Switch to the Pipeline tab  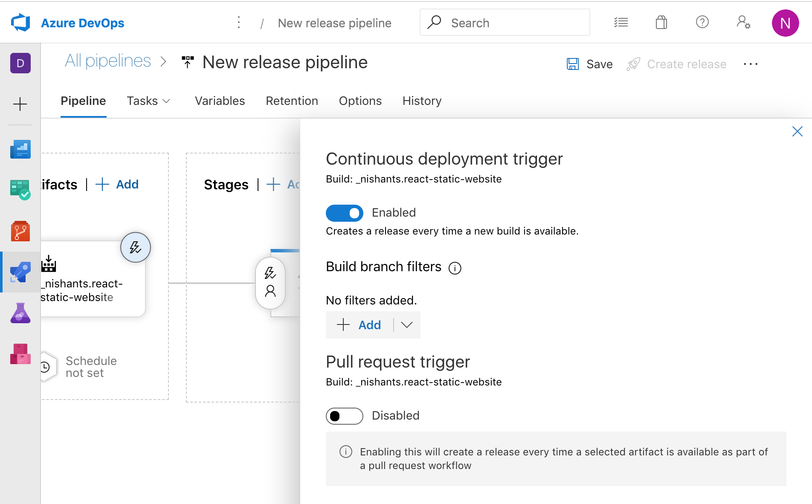[83, 101]
